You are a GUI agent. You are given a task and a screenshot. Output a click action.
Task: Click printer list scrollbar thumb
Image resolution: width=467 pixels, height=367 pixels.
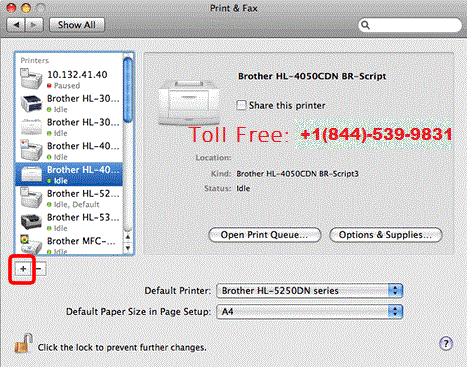click(128, 89)
